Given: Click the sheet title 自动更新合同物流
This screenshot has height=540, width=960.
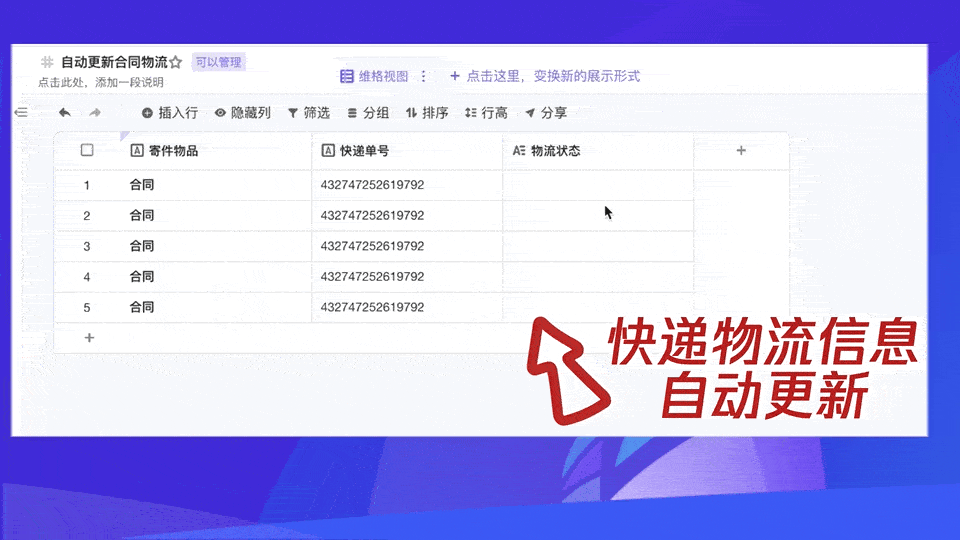Looking at the screenshot, I should (x=114, y=62).
